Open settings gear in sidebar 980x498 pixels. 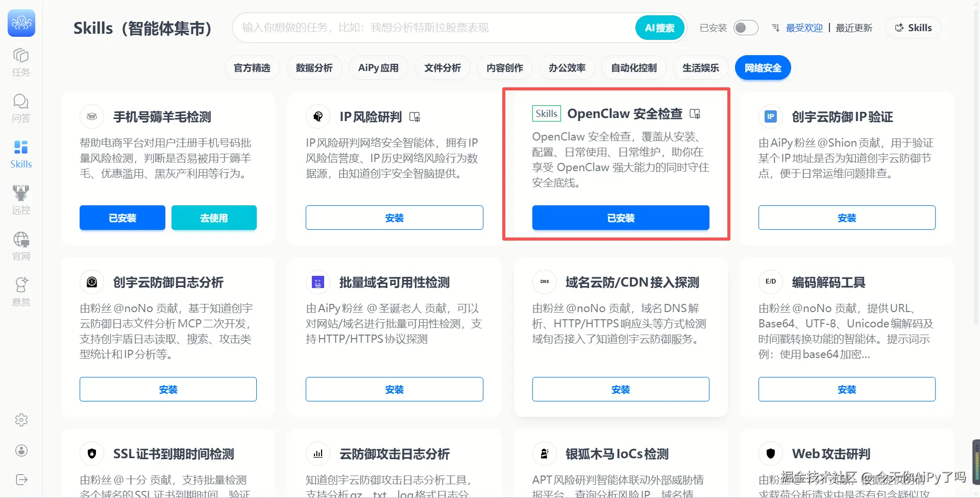[21, 420]
